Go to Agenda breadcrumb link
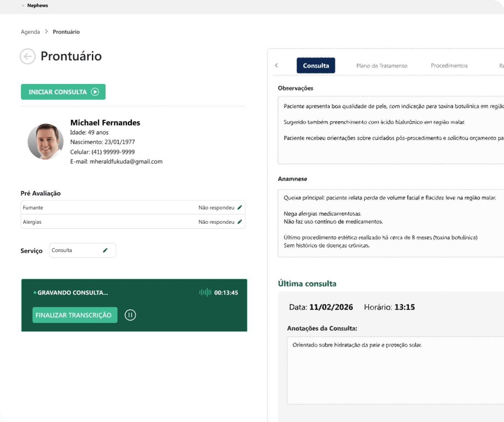The width and height of the screenshot is (504, 422). 31,32
